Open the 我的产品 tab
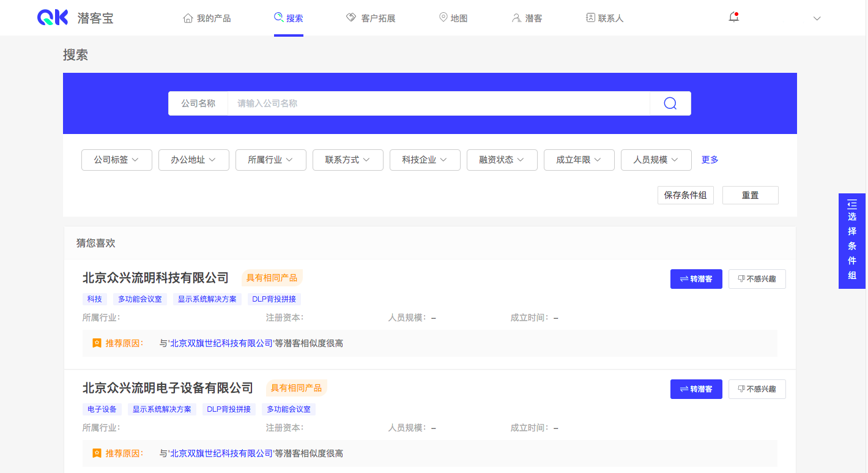 [x=207, y=18]
